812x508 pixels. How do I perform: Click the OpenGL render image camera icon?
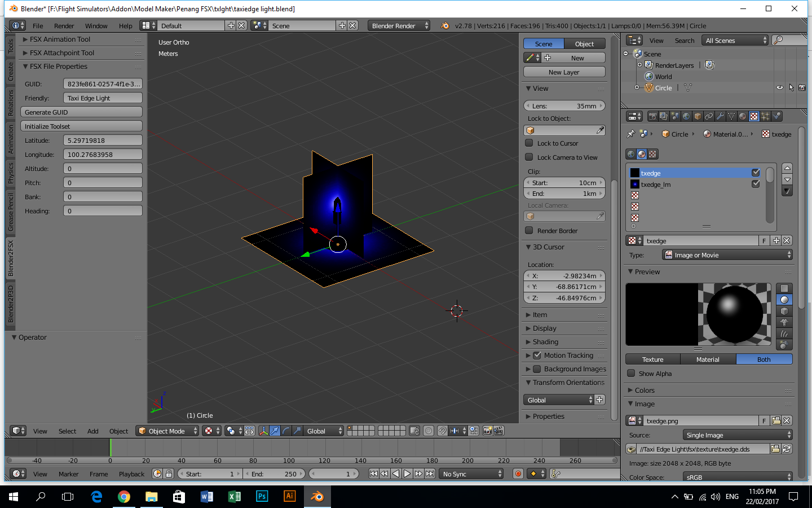point(487,431)
